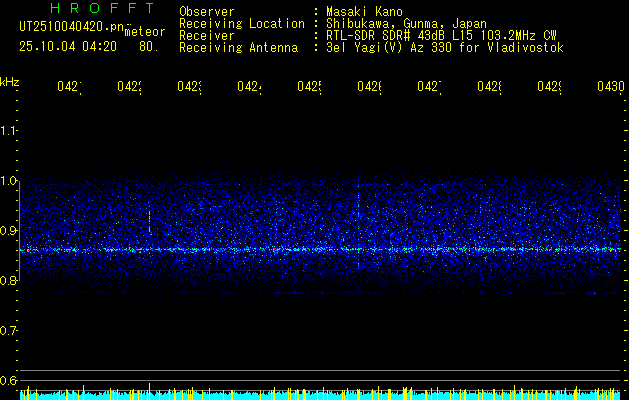
Task: Click the RTL-SDR receiver description line
Action: tap(441, 36)
